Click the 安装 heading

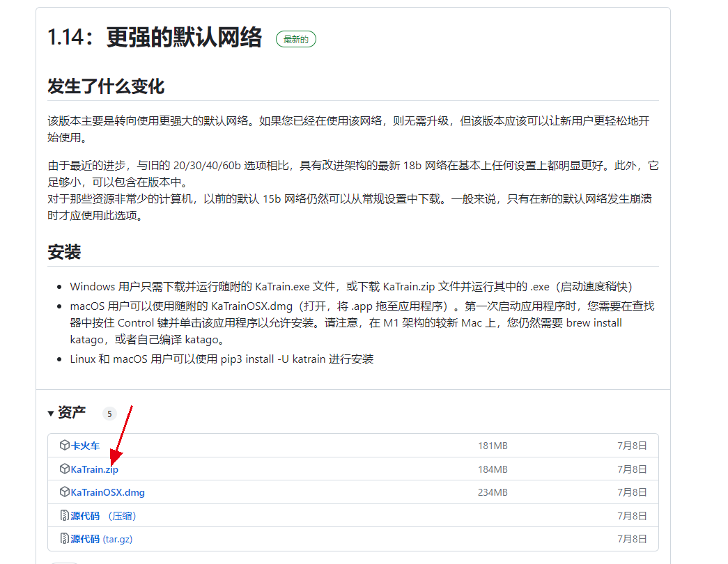pos(64,252)
